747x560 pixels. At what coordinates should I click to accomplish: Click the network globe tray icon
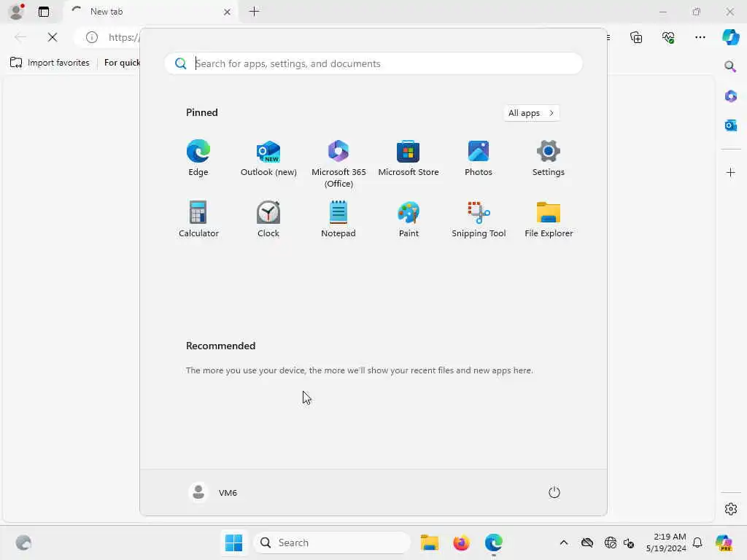[x=611, y=542]
